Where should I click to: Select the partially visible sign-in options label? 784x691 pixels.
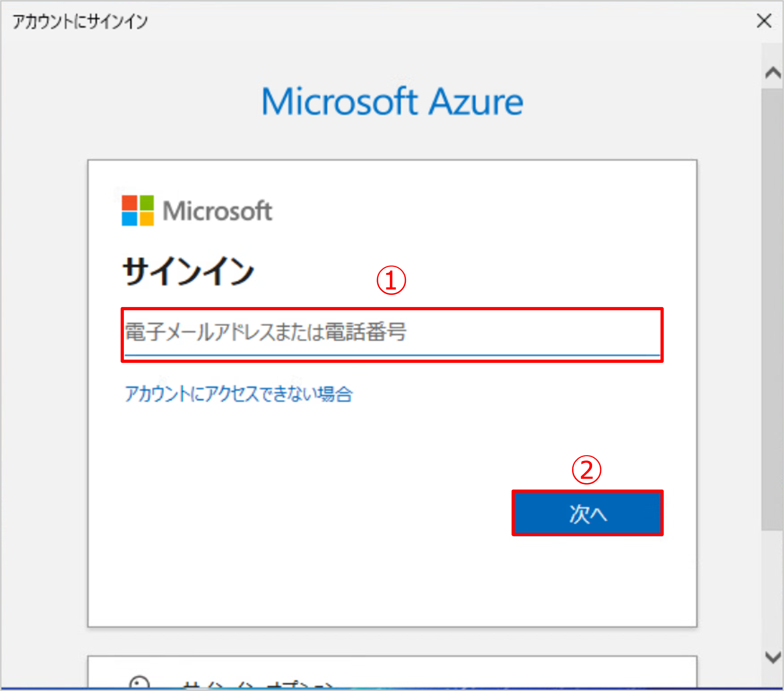pyautogui.click(x=257, y=685)
